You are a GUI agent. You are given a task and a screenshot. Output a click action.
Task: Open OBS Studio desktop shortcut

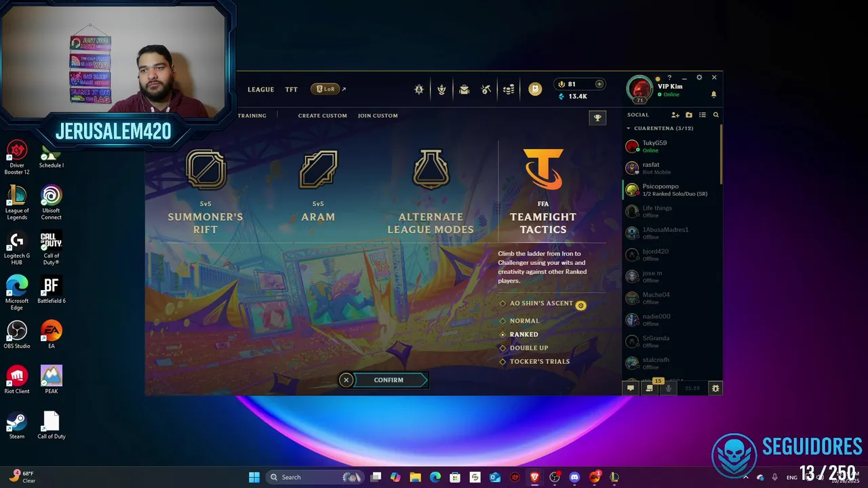(x=17, y=335)
